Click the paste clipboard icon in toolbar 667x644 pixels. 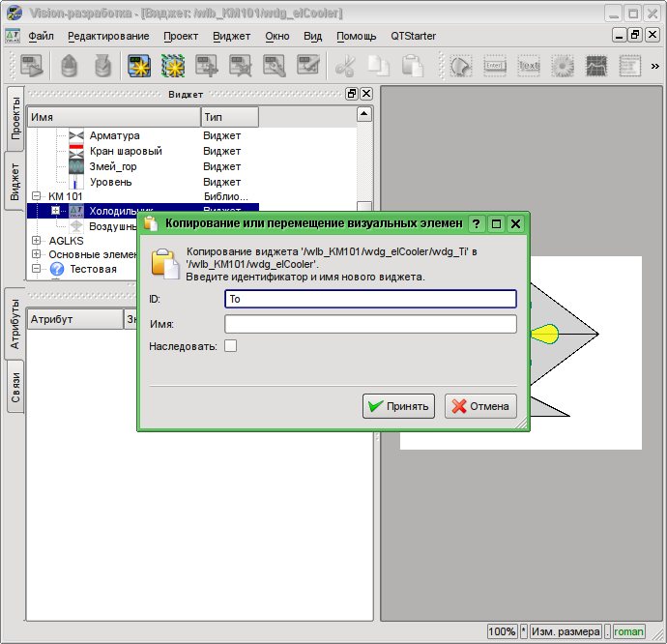pyautogui.click(x=413, y=66)
